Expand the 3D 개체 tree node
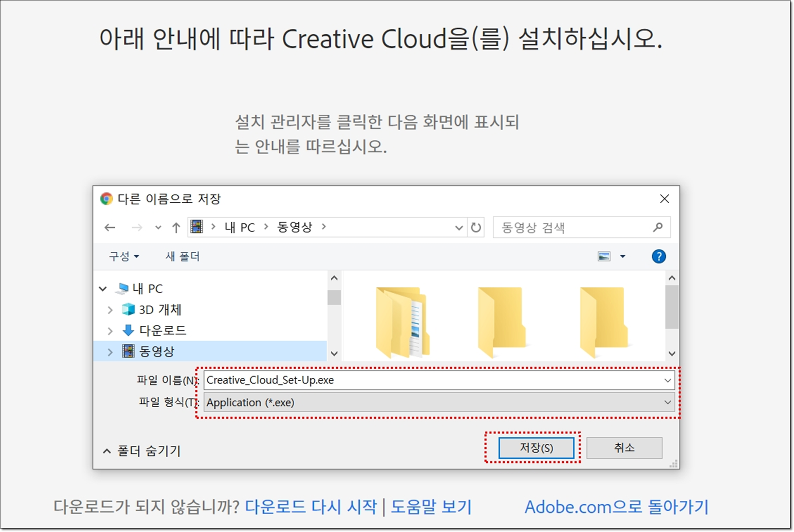Screen dimensions: 794x532 (x=110, y=310)
